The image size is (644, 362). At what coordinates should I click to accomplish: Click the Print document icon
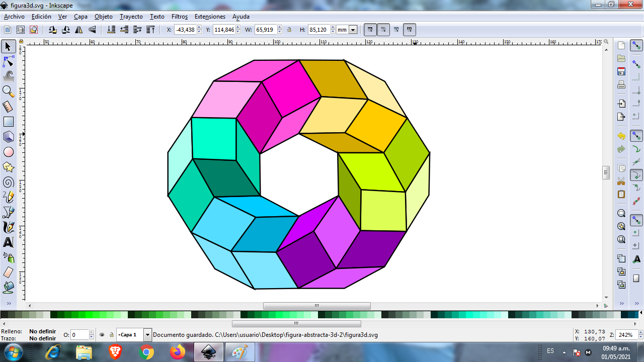click(621, 84)
